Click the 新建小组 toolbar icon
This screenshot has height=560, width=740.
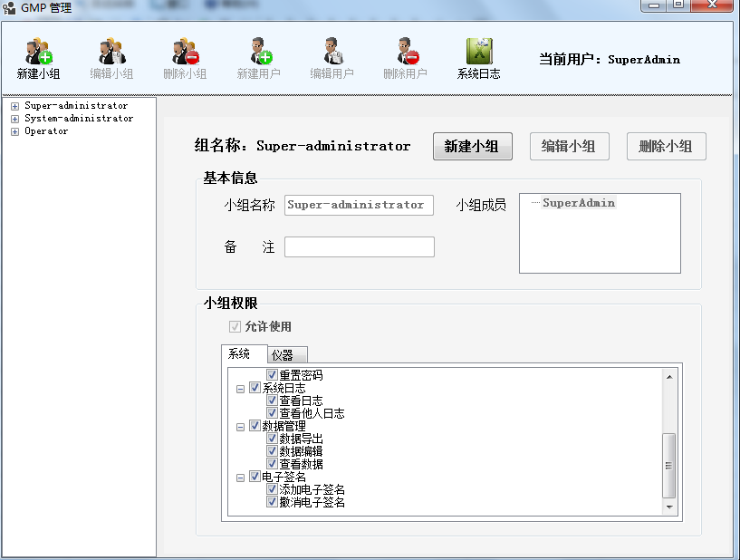38,53
